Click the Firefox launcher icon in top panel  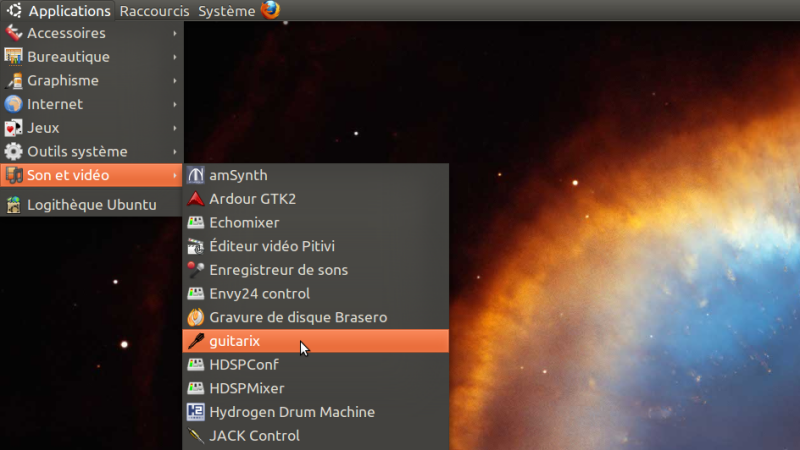pyautogui.click(x=270, y=10)
